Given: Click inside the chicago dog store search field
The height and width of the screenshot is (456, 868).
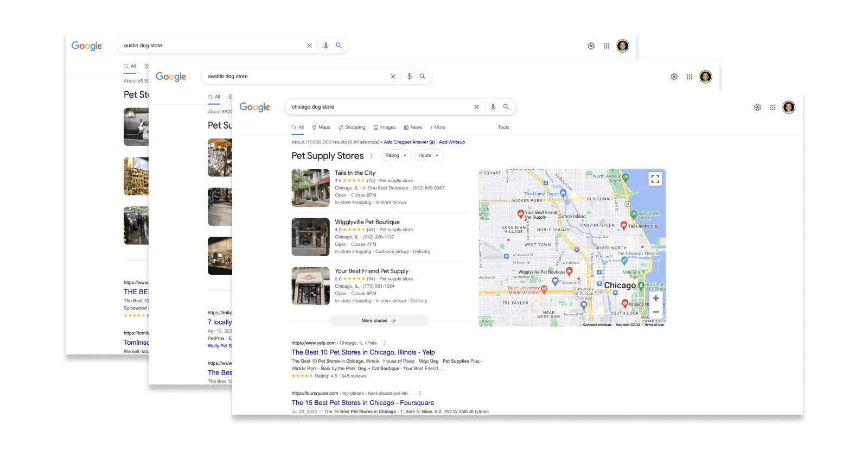Looking at the screenshot, I should pos(380,107).
